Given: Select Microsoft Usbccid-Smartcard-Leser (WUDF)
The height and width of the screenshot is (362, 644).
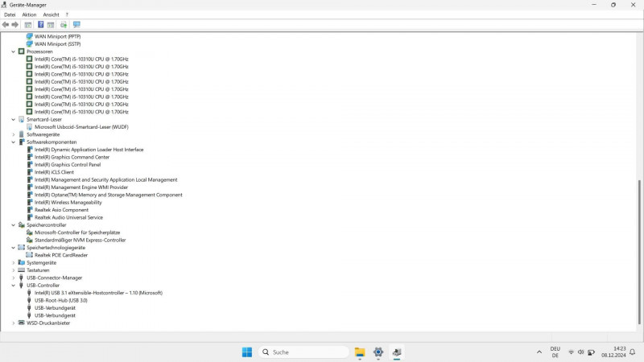Looking at the screenshot, I should (x=81, y=127).
